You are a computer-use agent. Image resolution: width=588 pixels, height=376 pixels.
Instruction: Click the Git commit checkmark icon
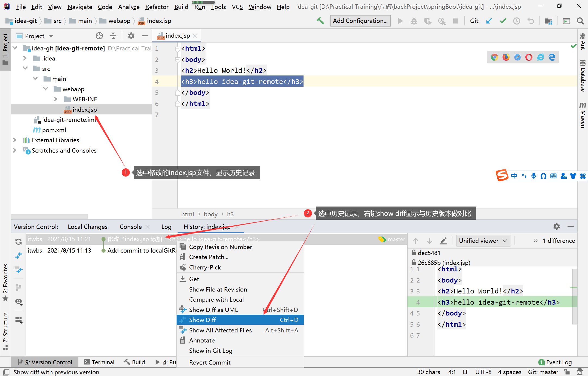click(x=503, y=21)
